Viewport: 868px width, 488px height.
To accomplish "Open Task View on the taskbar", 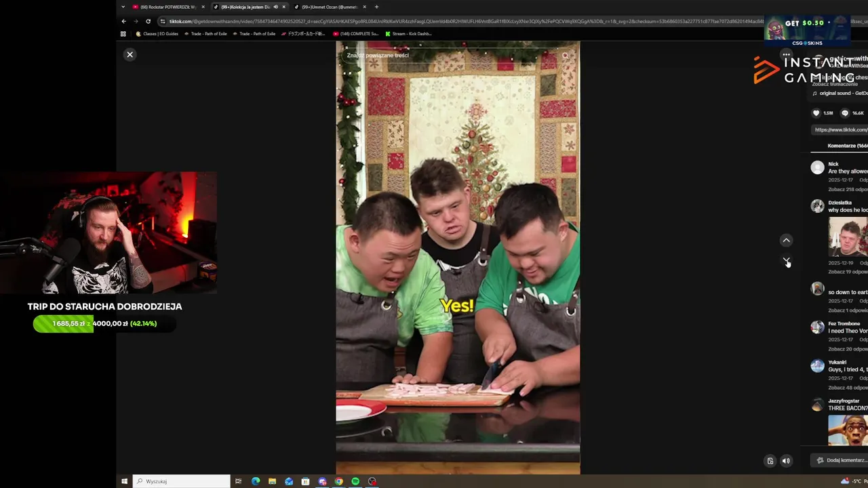I will [x=238, y=481].
